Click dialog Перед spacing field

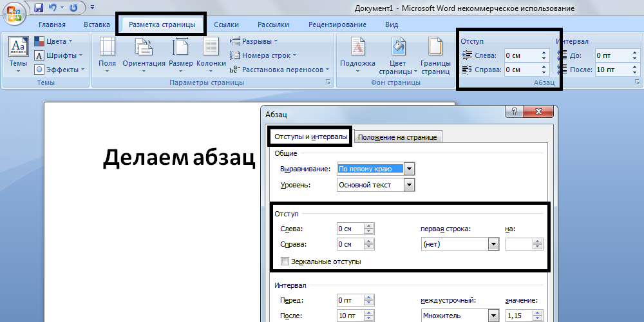(350, 300)
